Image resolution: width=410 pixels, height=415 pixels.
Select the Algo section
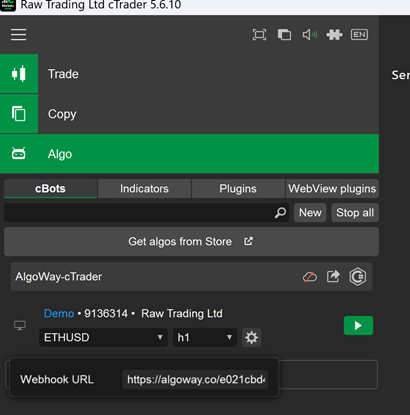coord(189,154)
